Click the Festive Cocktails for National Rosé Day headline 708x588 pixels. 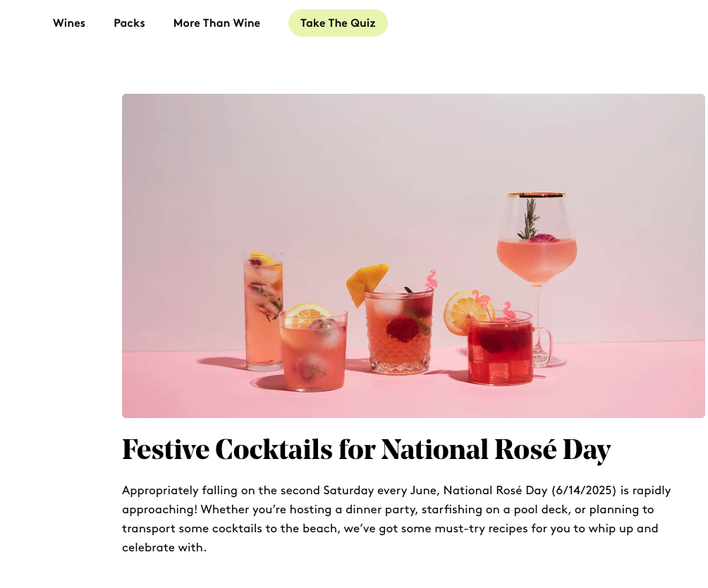pos(366,450)
